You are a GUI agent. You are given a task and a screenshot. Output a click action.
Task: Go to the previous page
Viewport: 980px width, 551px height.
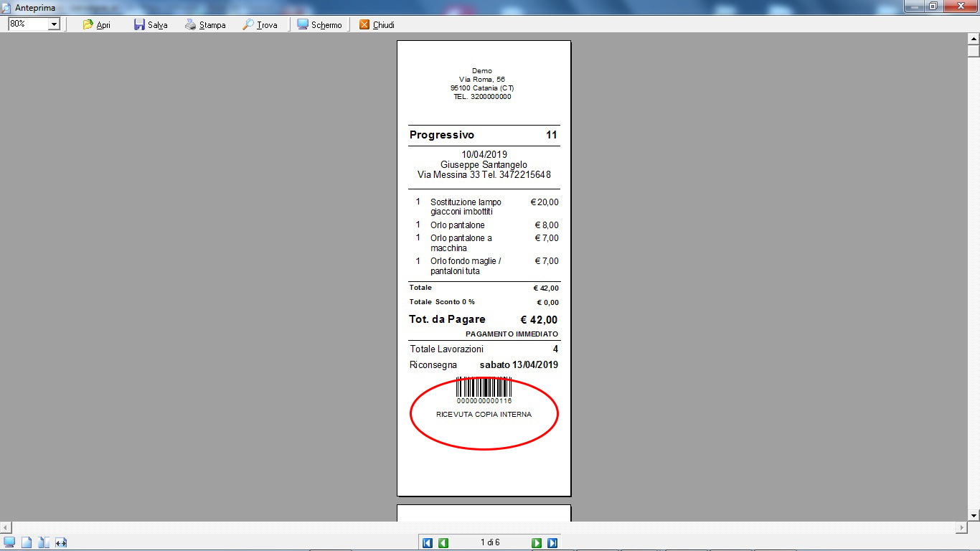(x=443, y=543)
